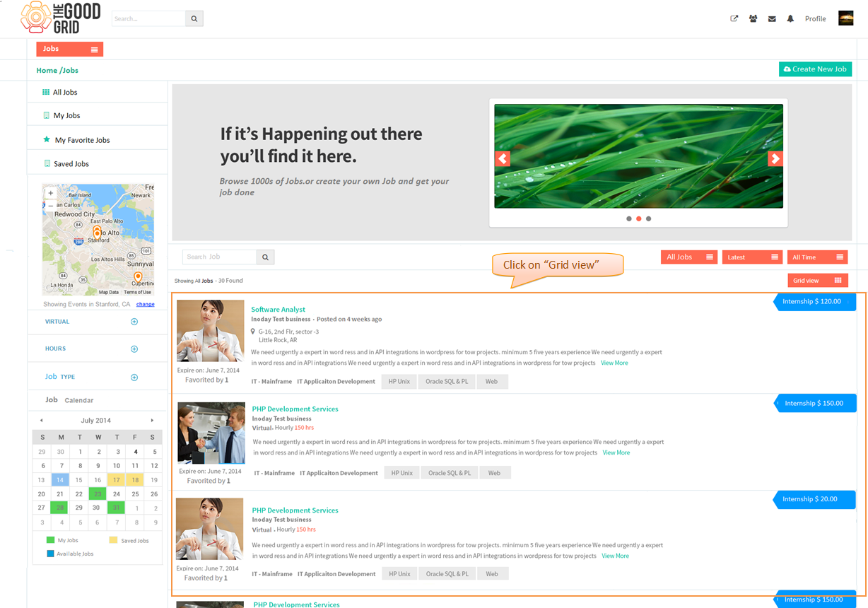Click the map marker near Palo Alto
Viewport: 868px width, 608px height.
[98, 231]
